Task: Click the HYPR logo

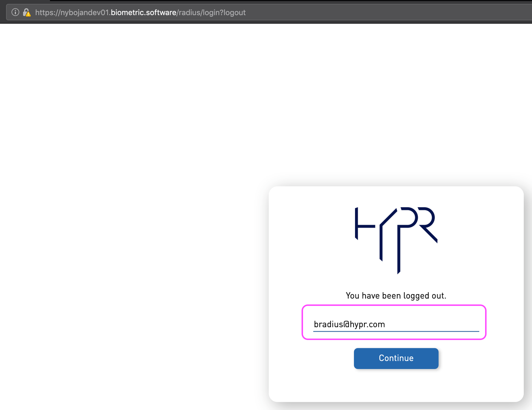Action: [x=396, y=240]
